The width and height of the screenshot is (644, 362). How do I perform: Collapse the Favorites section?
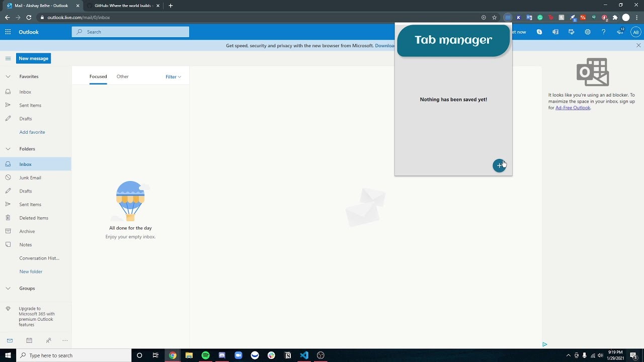8,76
